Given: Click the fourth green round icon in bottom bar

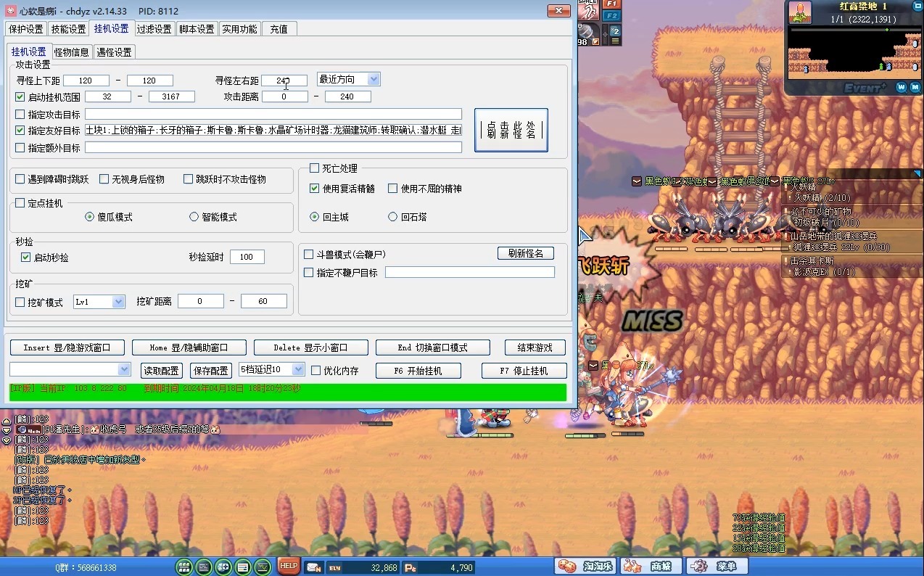Looking at the screenshot, I should pos(243,567).
